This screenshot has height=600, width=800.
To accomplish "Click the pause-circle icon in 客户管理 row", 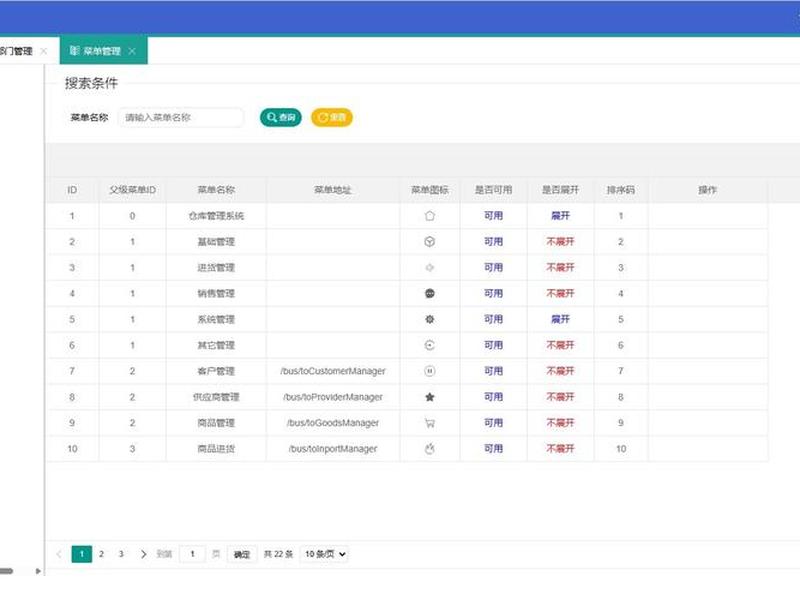I will coord(430,371).
